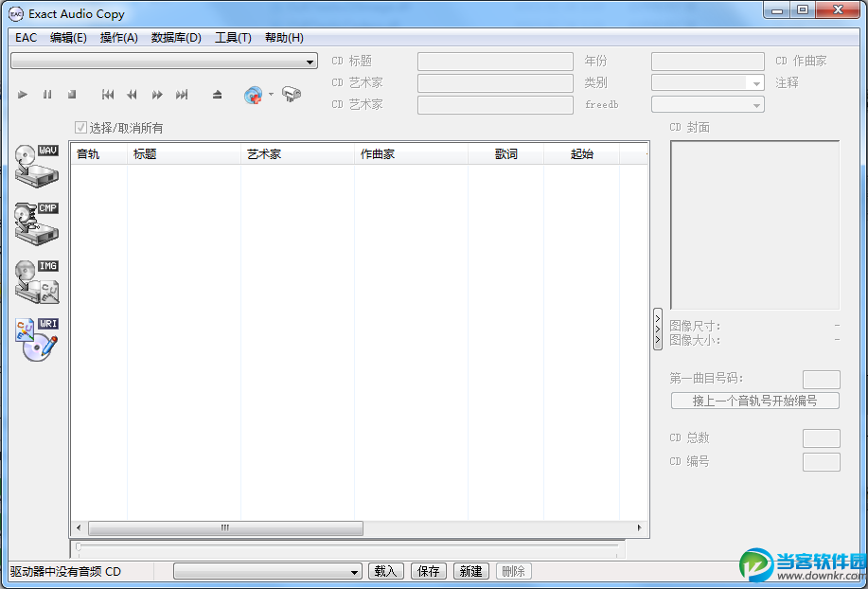Click the scrollbar left arrow
The image size is (868, 589).
click(x=79, y=528)
